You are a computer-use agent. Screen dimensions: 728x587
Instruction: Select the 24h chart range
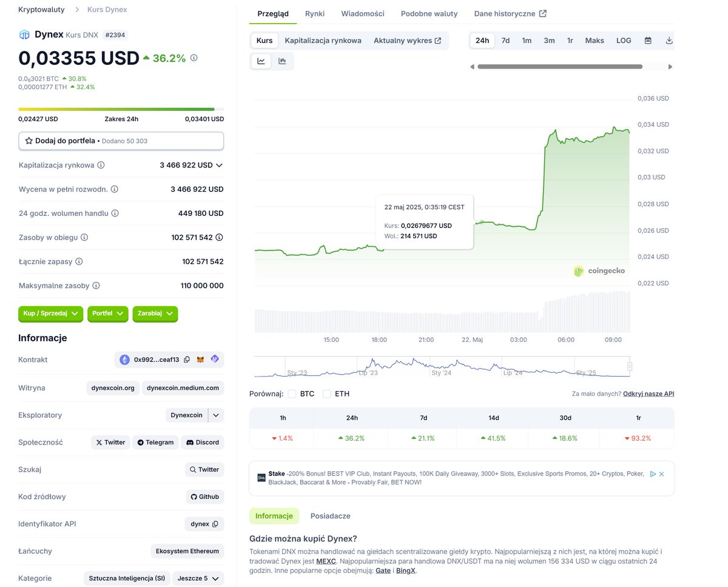point(482,41)
